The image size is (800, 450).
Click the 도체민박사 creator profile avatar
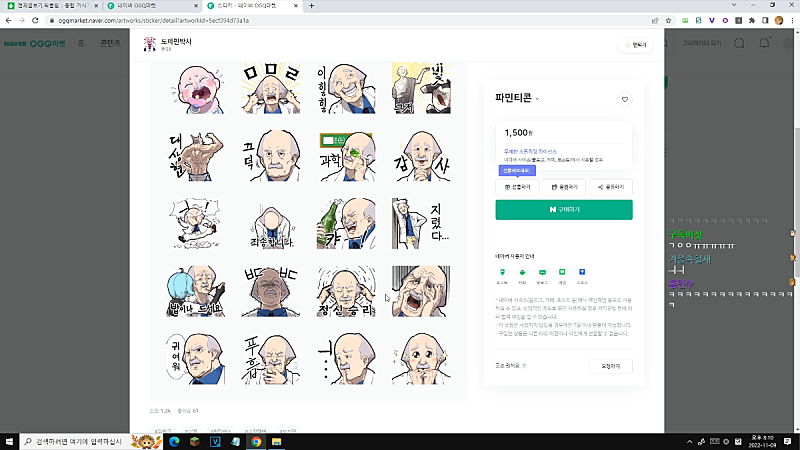coord(146,44)
